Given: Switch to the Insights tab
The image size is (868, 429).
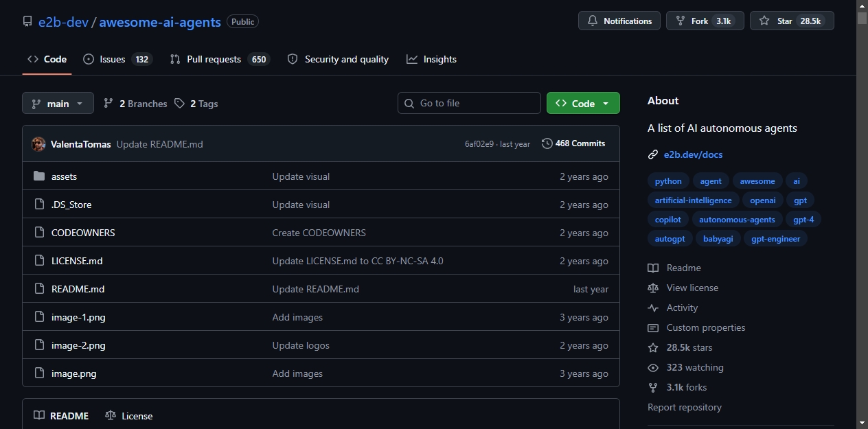Looking at the screenshot, I should tap(431, 59).
